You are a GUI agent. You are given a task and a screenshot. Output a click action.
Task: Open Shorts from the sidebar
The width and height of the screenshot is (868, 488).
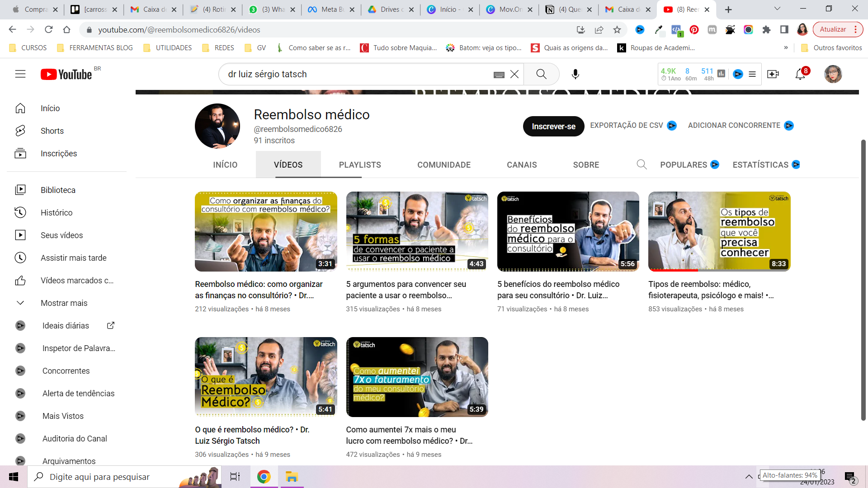tap(52, 131)
